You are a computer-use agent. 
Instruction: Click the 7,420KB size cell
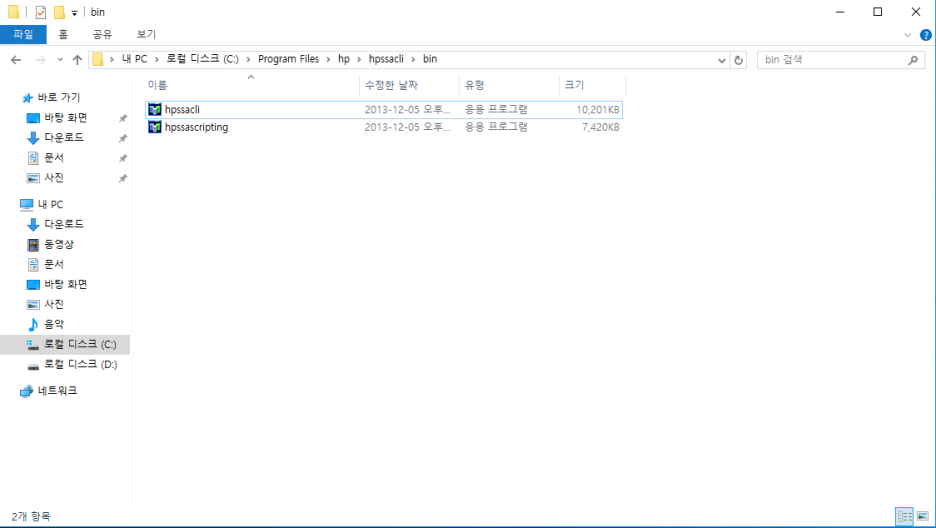(x=601, y=127)
